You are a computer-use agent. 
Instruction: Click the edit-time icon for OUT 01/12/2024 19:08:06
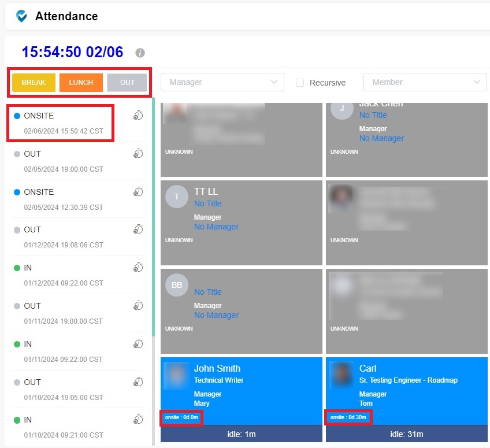(138, 229)
